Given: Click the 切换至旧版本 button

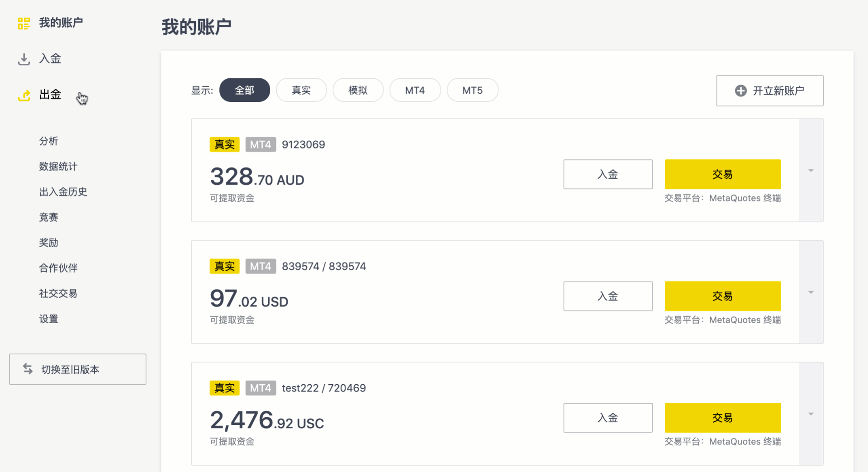Looking at the screenshot, I should tap(77, 369).
